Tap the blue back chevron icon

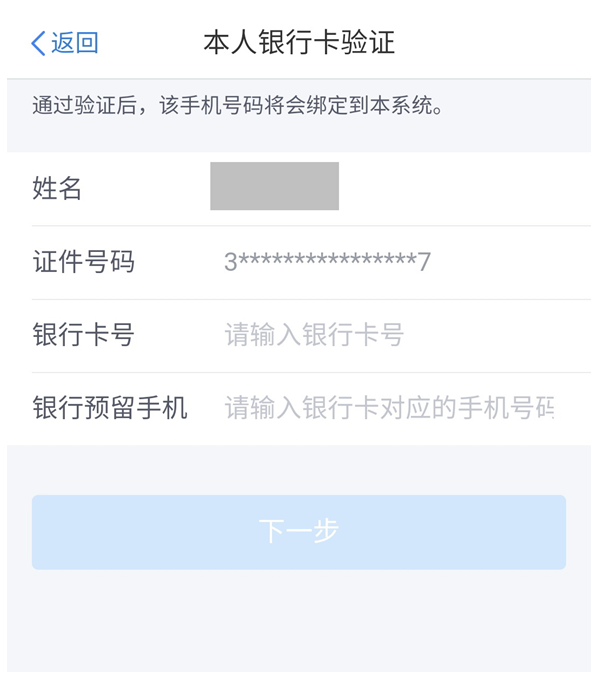pos(38,43)
